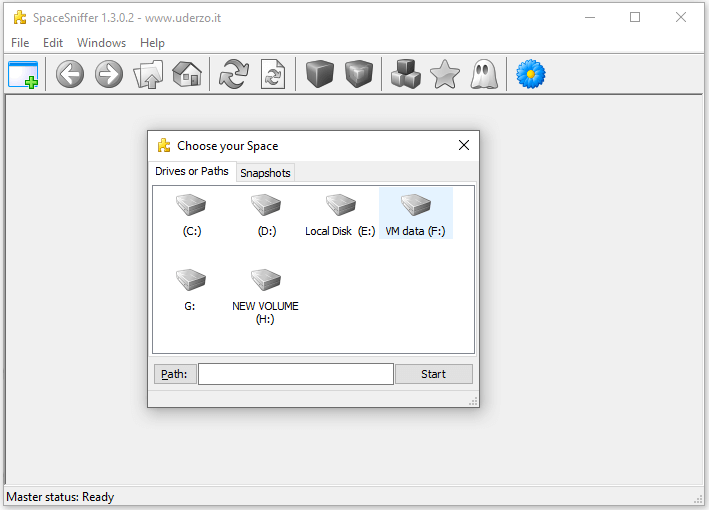Go back with the left arrow icon

[70, 74]
